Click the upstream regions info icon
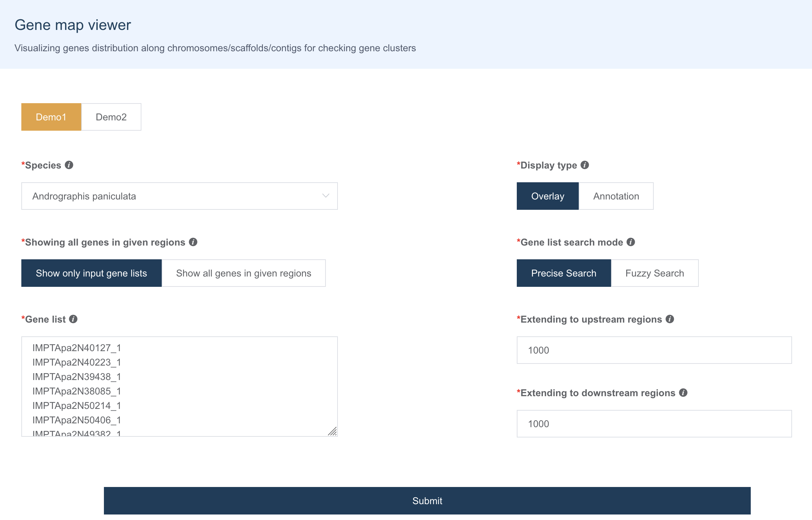 (x=670, y=319)
